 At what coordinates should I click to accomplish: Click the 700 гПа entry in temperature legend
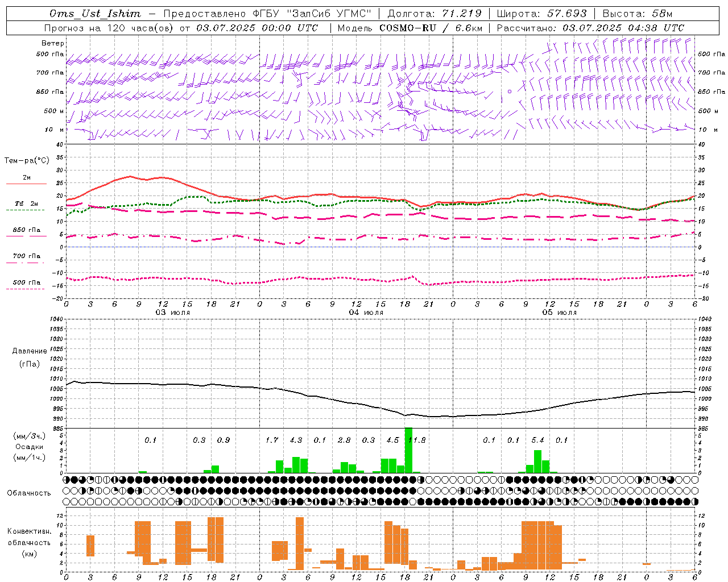point(27,256)
